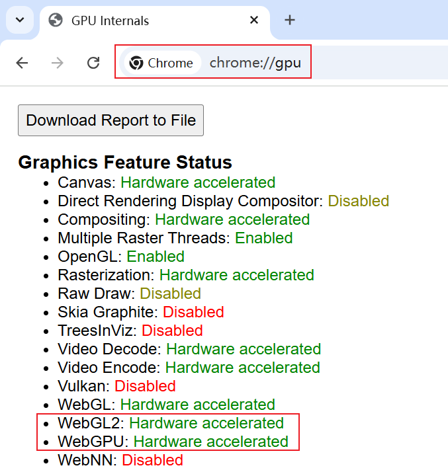Viewport: 448px width, 476px height.
Task: Reload the page with refresh icon
Action: pyautogui.click(x=93, y=63)
